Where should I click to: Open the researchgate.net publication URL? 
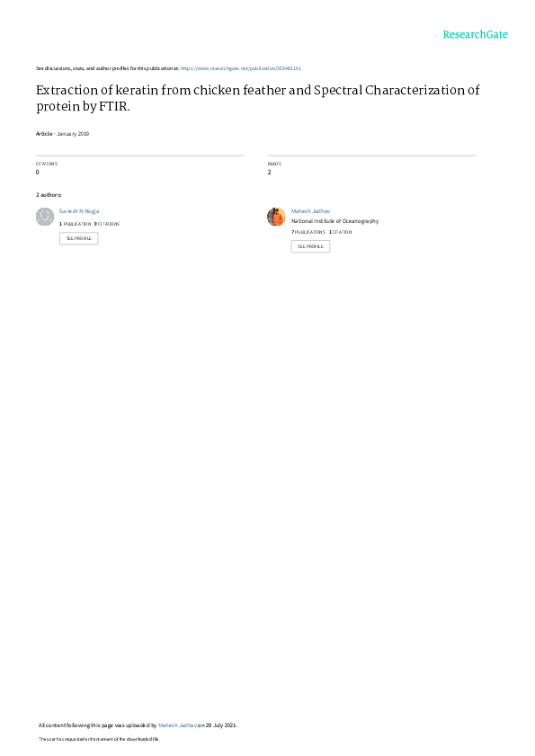(241, 68)
